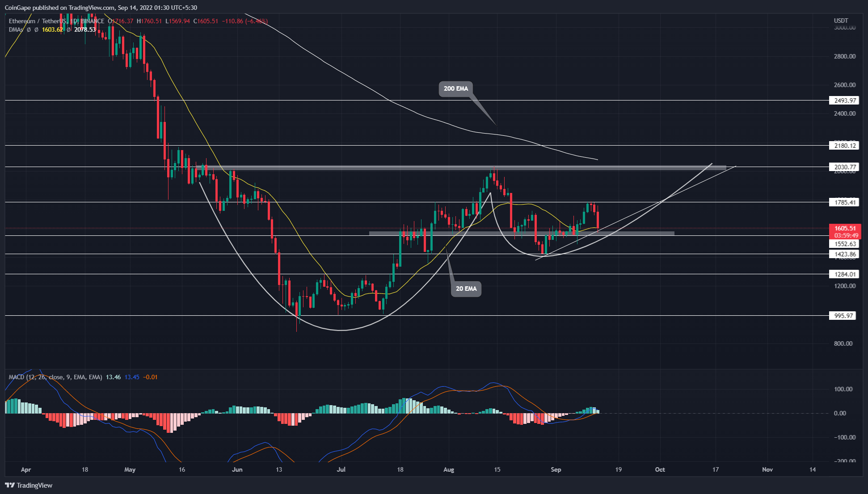Click the Aug label on time axis
The width and height of the screenshot is (868, 494).
pos(449,469)
